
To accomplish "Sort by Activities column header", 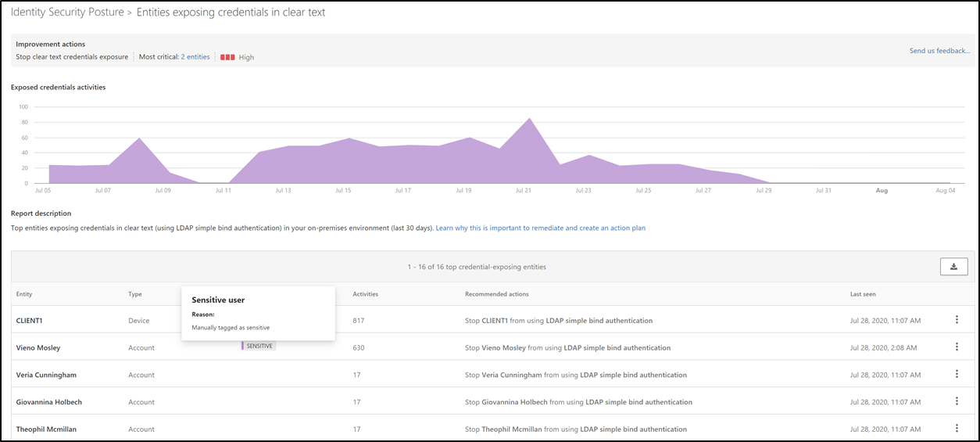I will click(x=365, y=294).
